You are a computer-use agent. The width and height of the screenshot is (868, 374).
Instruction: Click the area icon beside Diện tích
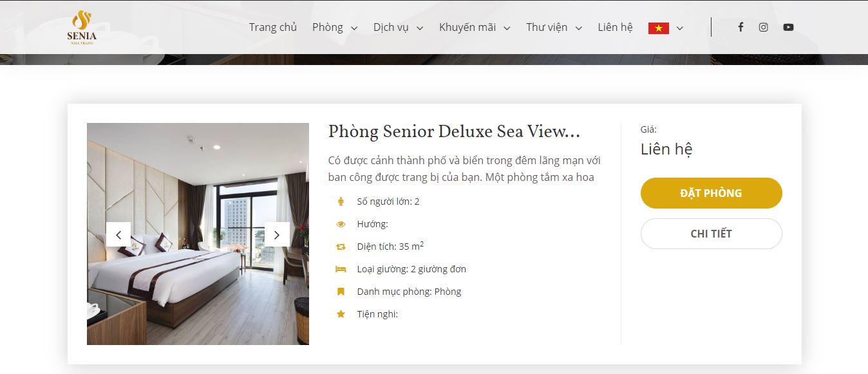click(341, 247)
